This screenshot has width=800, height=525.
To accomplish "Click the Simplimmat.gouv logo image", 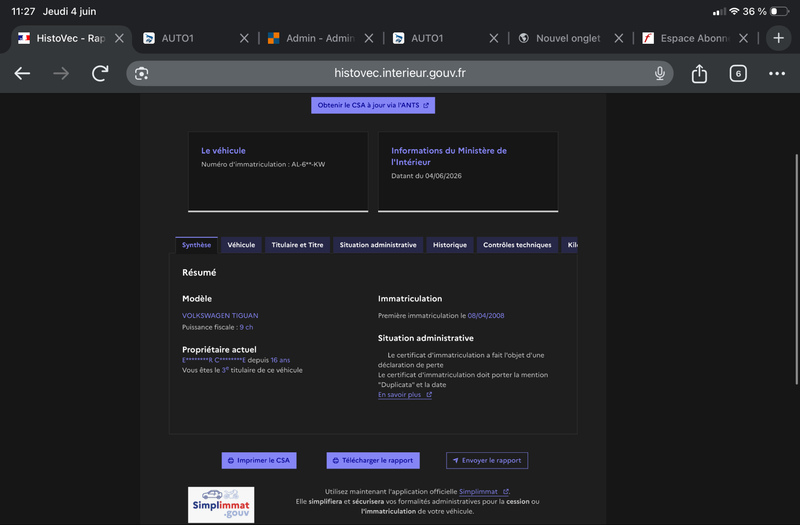I will [x=221, y=505].
